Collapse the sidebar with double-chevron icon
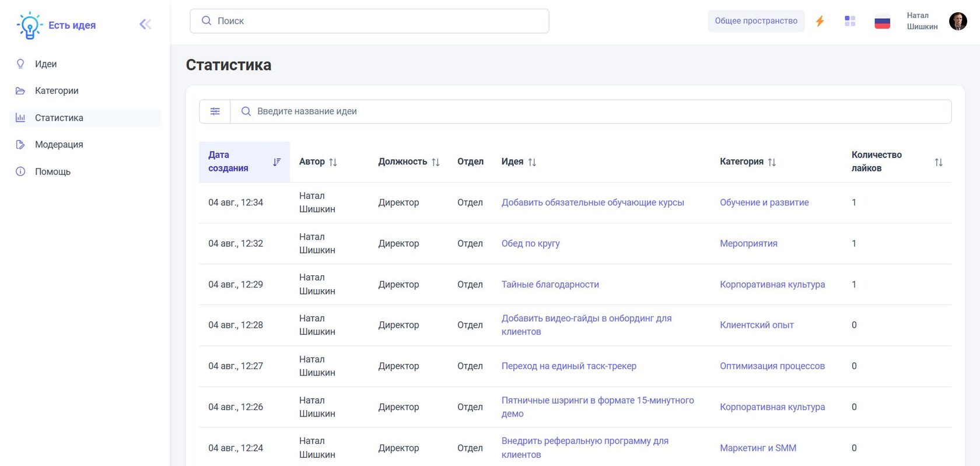980x466 pixels. coord(145,24)
